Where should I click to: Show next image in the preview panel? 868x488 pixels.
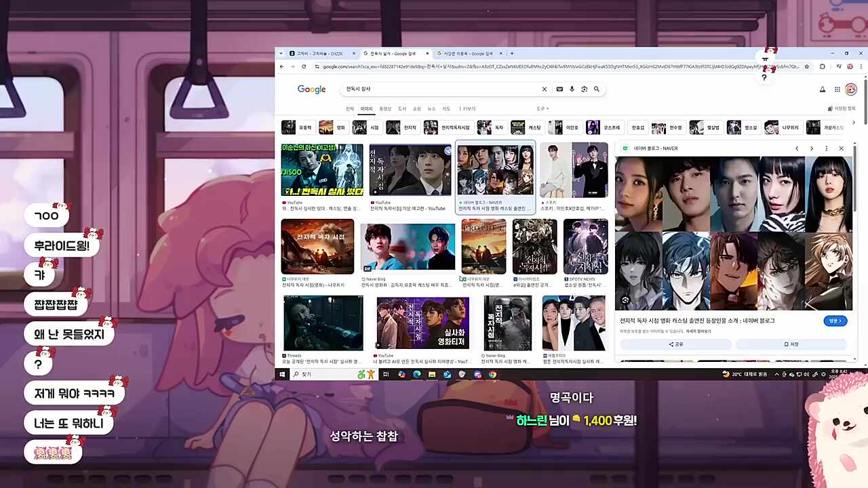coord(812,148)
